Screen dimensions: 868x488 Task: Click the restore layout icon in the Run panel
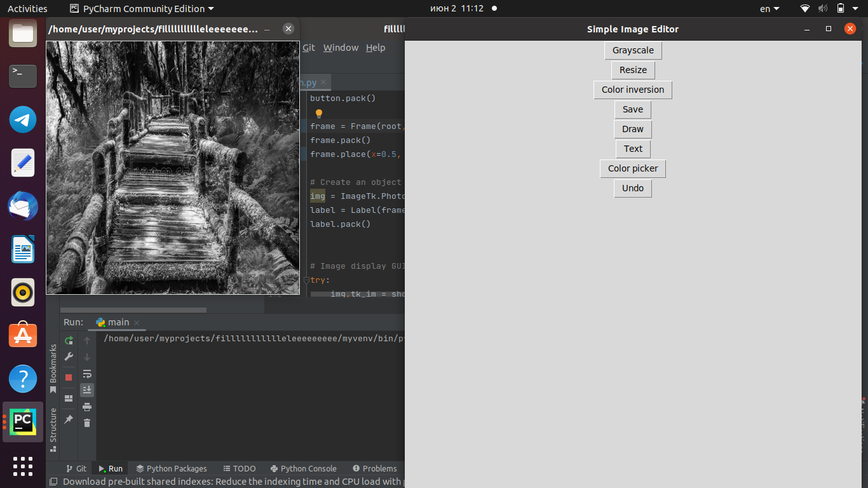click(x=69, y=398)
